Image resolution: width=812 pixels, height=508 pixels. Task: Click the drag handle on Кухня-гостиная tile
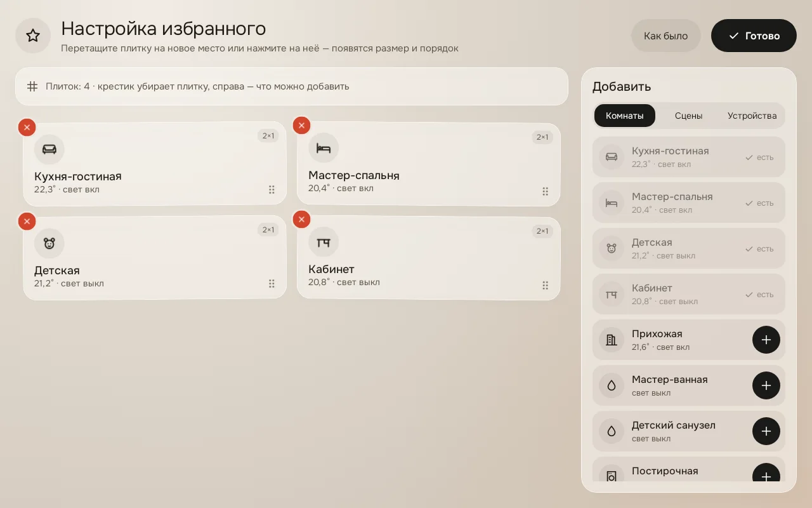(x=272, y=190)
